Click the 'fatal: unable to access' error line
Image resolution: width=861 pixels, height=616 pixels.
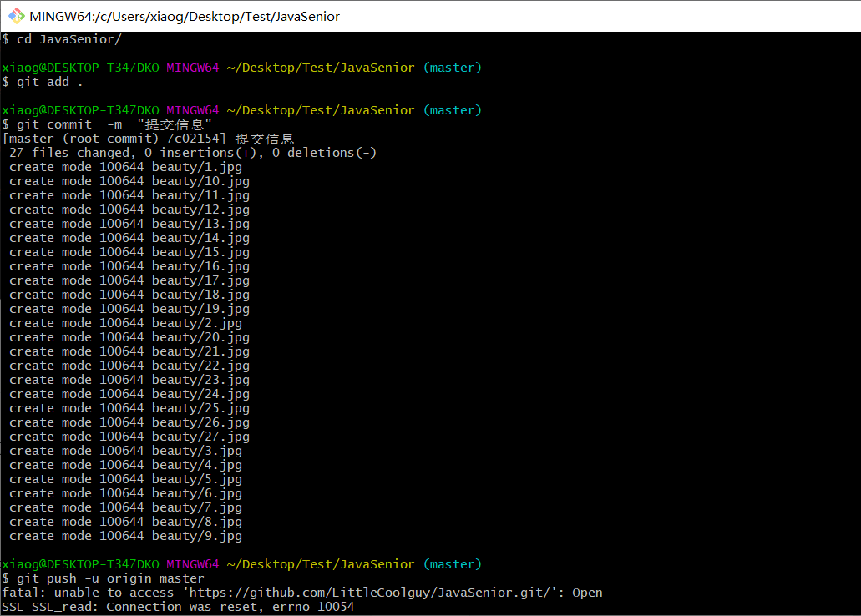click(302, 593)
